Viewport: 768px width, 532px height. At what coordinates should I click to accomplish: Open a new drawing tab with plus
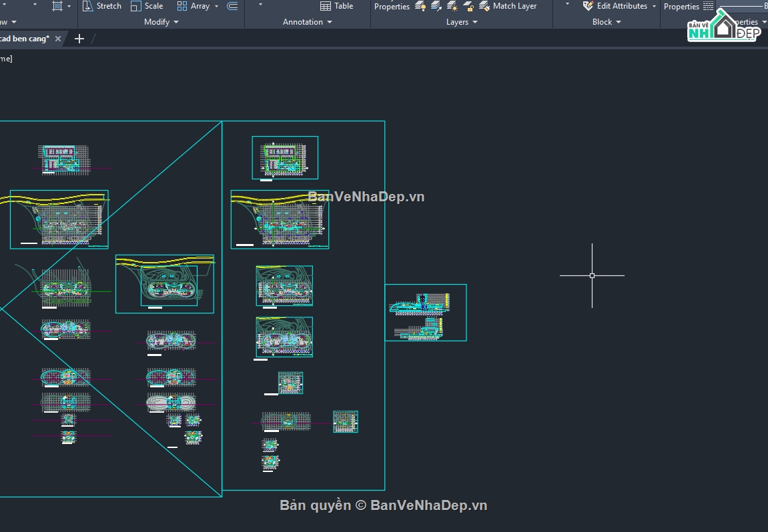tap(79, 39)
